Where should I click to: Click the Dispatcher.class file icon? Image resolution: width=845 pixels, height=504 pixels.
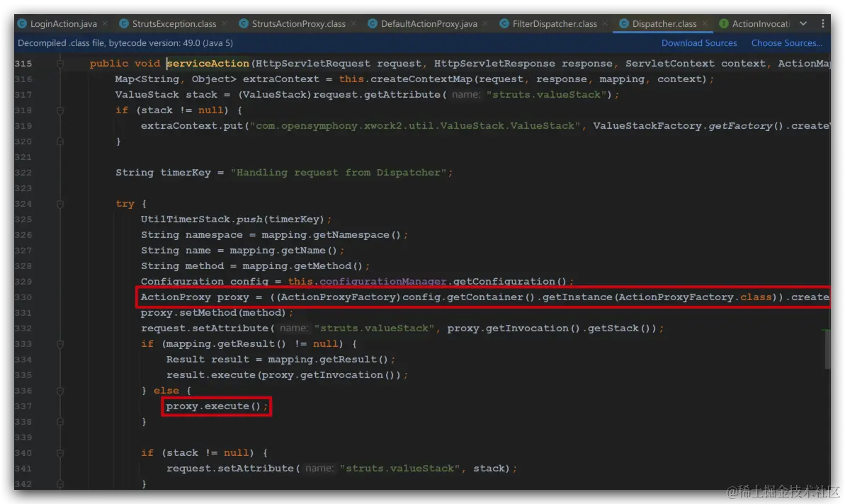(x=623, y=23)
